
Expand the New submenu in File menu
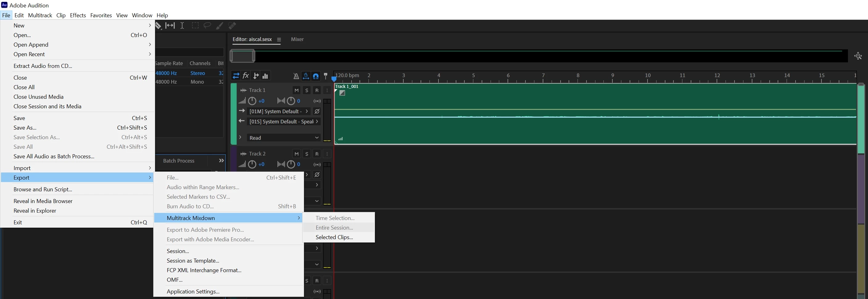click(x=77, y=25)
